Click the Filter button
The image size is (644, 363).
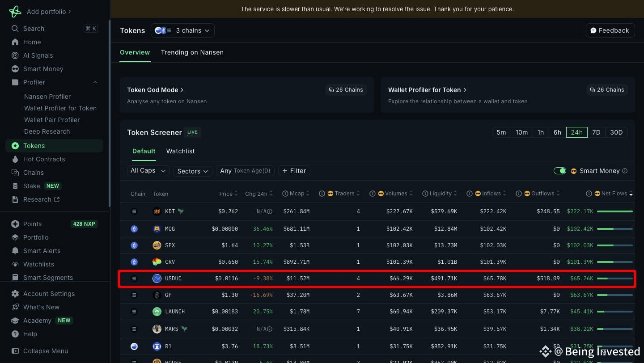point(294,171)
